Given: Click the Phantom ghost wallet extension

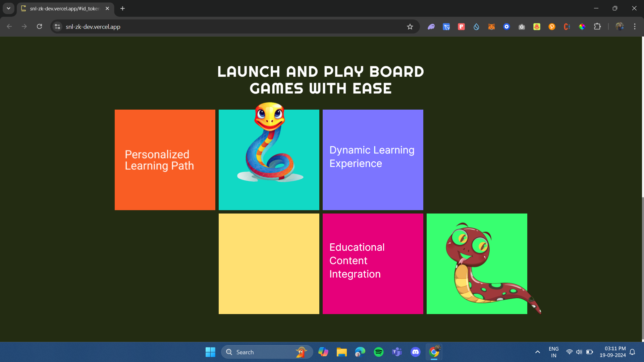Looking at the screenshot, I should (x=431, y=27).
